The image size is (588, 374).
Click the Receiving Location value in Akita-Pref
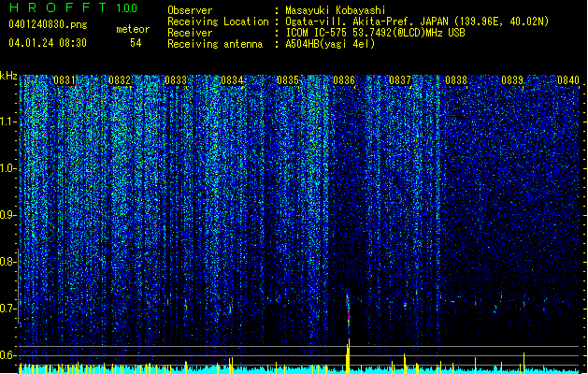tap(417, 22)
